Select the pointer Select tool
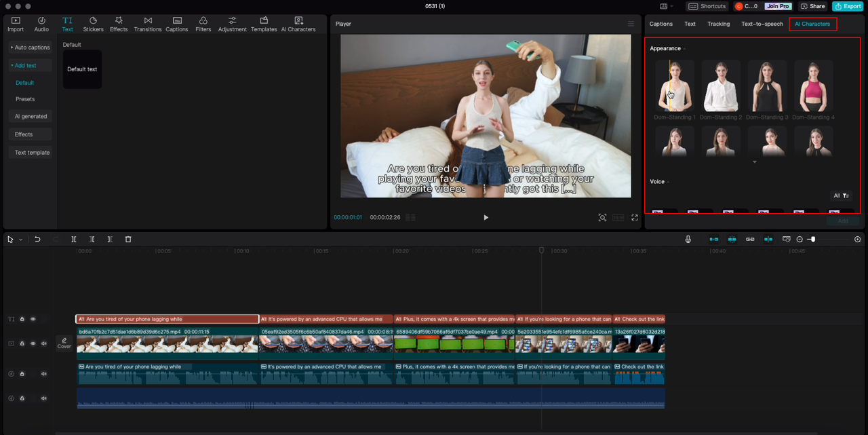This screenshot has width=868, height=435. 10,240
